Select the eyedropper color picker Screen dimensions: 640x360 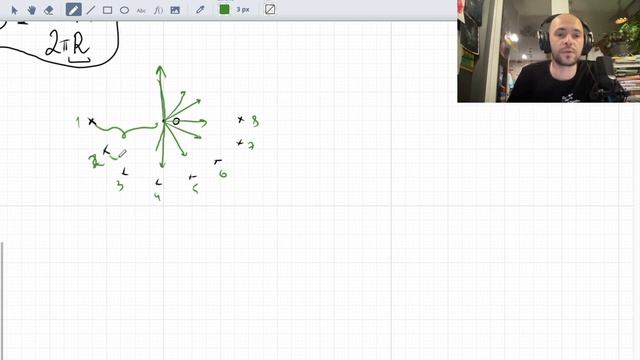200,10
